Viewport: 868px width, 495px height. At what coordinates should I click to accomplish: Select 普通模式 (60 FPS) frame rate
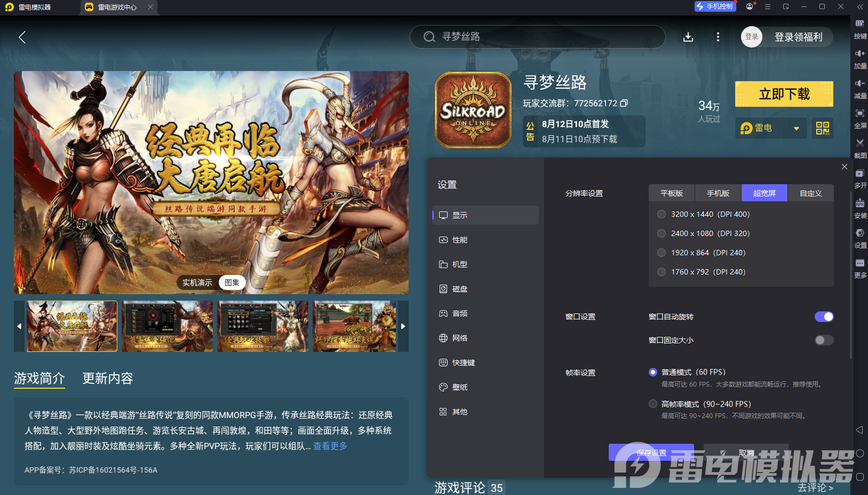pyautogui.click(x=653, y=372)
